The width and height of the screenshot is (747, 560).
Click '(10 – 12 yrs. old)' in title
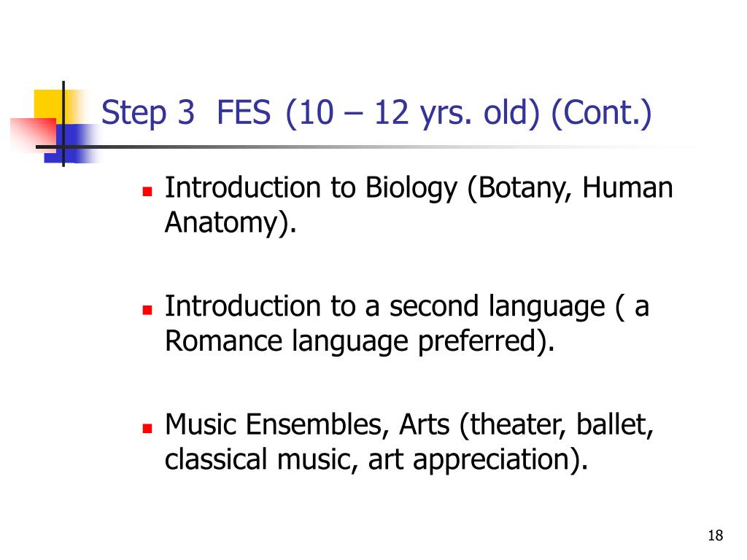point(413,113)
